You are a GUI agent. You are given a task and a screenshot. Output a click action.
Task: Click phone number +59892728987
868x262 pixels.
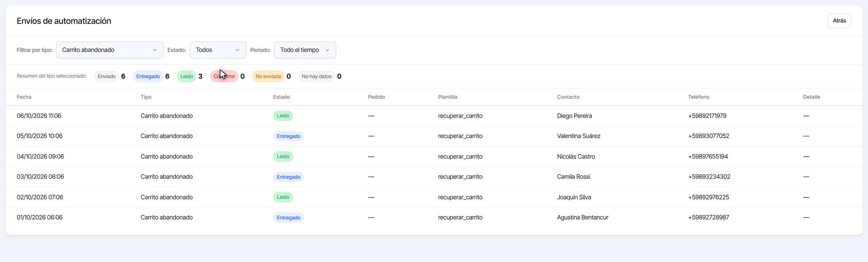(x=708, y=217)
